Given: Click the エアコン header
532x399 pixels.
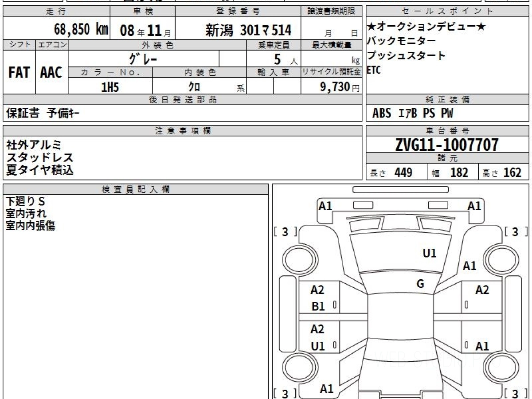Looking at the screenshot, I should 52,44.
